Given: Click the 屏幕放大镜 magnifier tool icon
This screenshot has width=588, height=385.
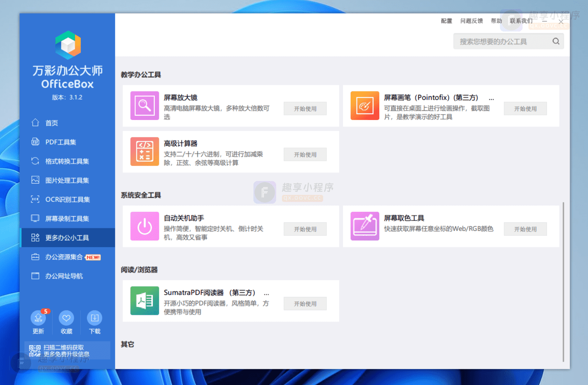Looking at the screenshot, I should click(x=145, y=106).
